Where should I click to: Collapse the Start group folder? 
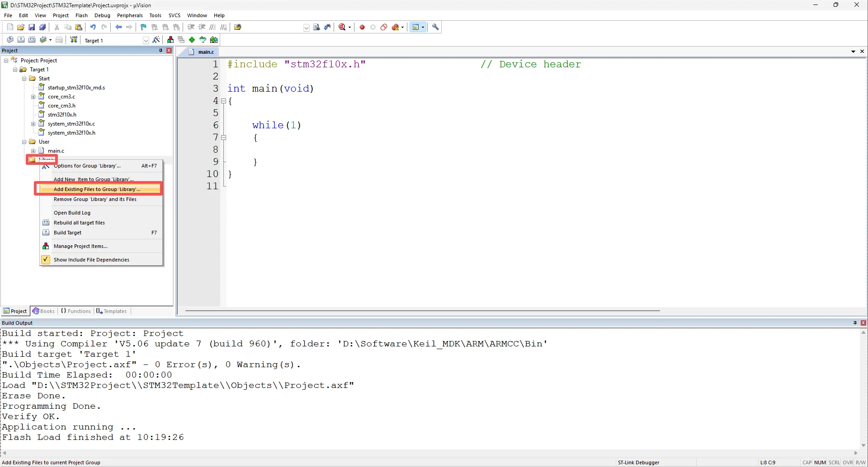coord(24,79)
